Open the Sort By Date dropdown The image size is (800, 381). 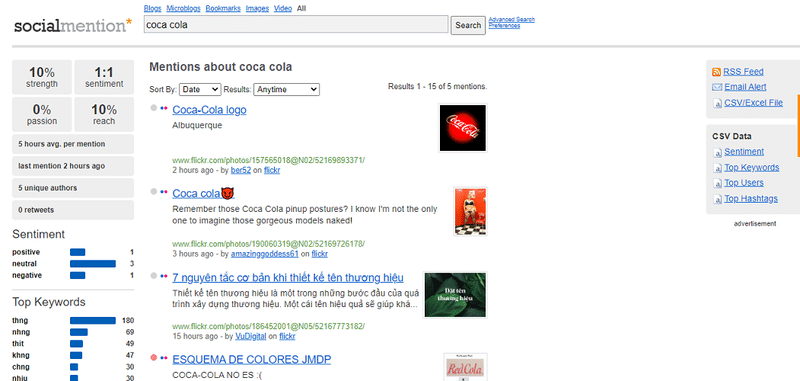pos(199,89)
